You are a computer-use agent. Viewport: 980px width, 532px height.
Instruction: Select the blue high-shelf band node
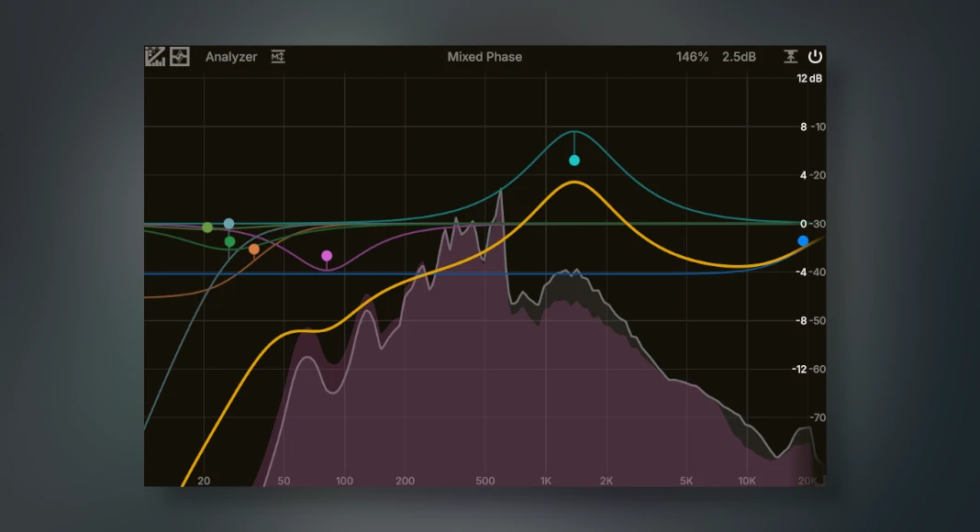click(803, 241)
